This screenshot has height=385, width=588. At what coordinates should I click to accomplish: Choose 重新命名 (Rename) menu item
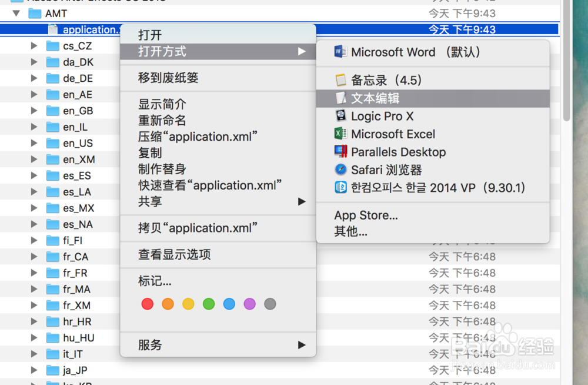coord(218,120)
